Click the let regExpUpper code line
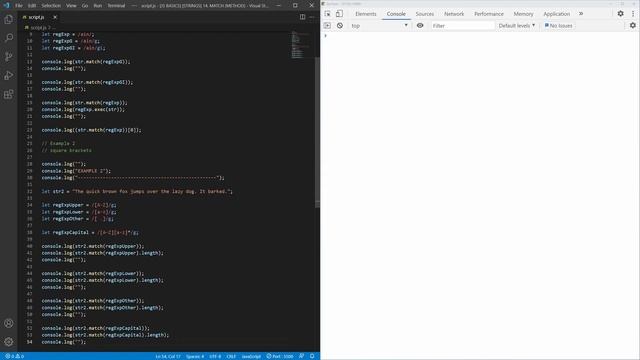Viewport: 640px width, 360px height. pyautogui.click(x=78, y=205)
